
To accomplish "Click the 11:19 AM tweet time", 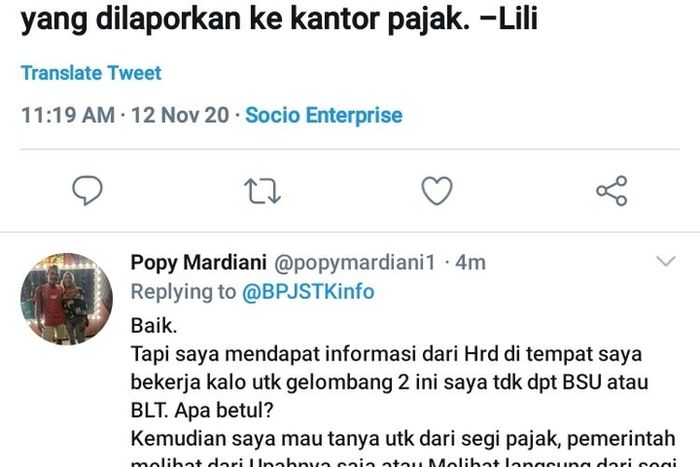I will coord(68,115).
